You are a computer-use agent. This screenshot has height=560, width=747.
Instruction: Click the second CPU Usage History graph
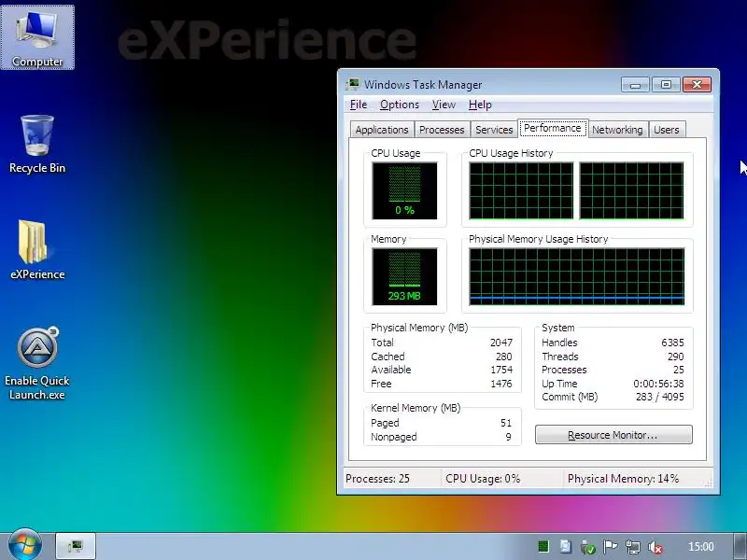pos(632,191)
